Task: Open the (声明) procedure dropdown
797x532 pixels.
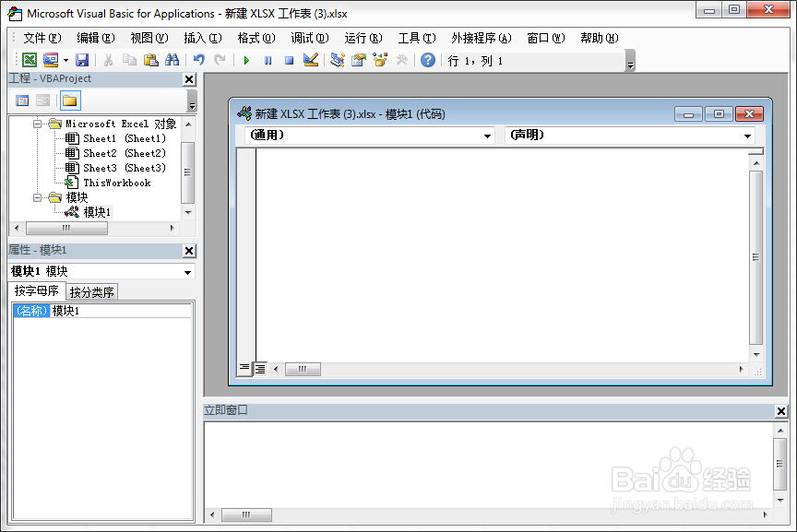Action: 747,136
